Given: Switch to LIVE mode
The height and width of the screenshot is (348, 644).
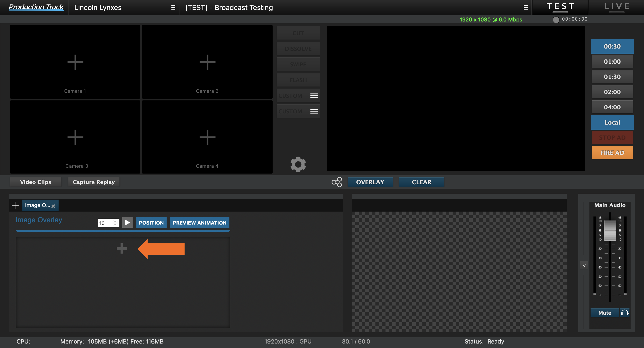Looking at the screenshot, I should pos(616,7).
